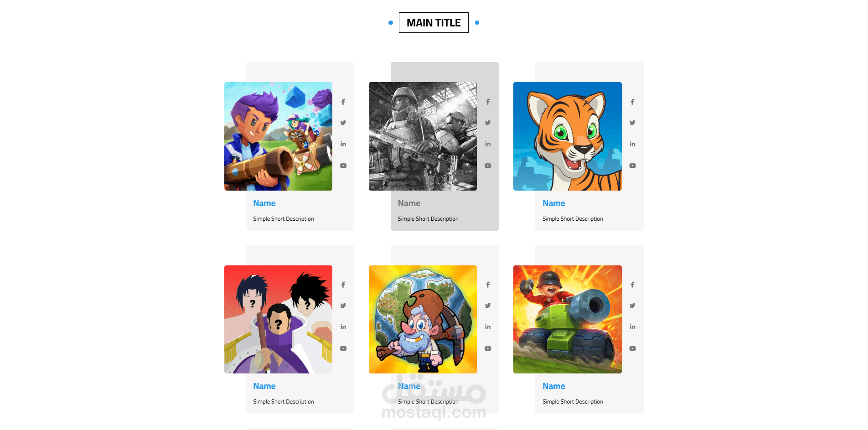The width and height of the screenshot is (868, 430).
Task: Open Twitter link on purple-haired hero card
Action: pos(343,123)
